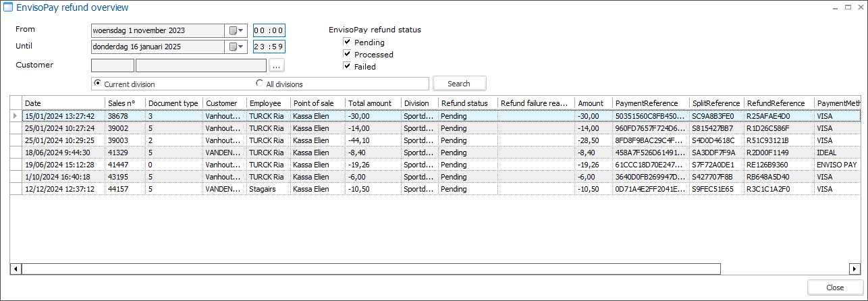Open the From date calendar picker
This screenshot has width=868, height=301.
tap(236, 30)
